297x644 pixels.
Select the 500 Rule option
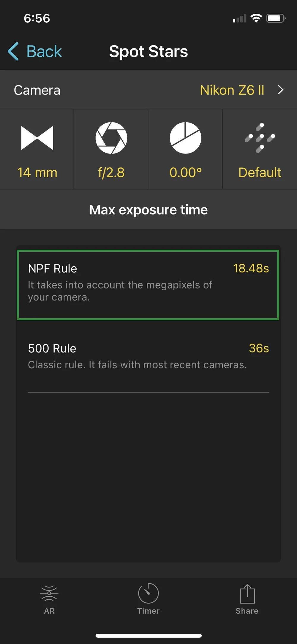(x=148, y=356)
